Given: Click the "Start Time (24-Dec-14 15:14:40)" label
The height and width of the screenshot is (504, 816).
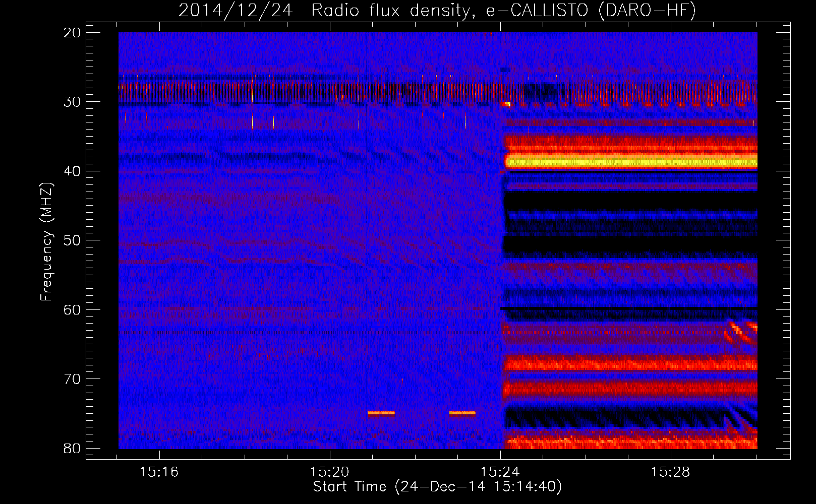Looking at the screenshot, I should pos(437,487).
